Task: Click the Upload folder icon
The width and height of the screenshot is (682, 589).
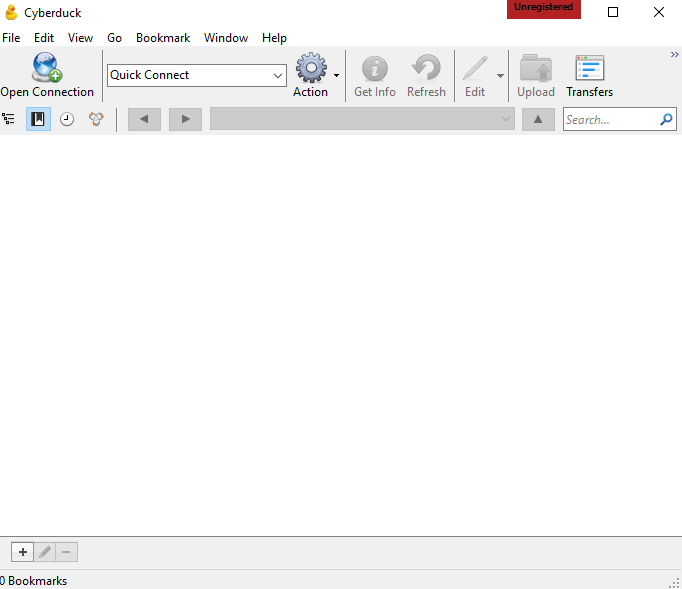Action: click(x=535, y=68)
